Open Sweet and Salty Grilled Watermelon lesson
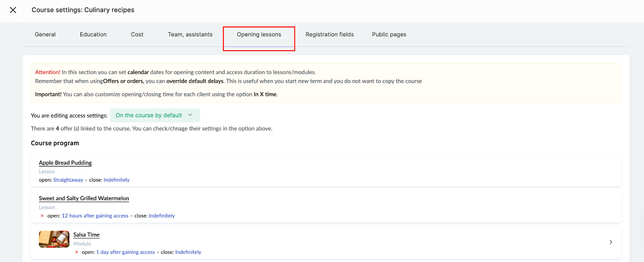The width and height of the screenshot is (644, 262). point(84,199)
